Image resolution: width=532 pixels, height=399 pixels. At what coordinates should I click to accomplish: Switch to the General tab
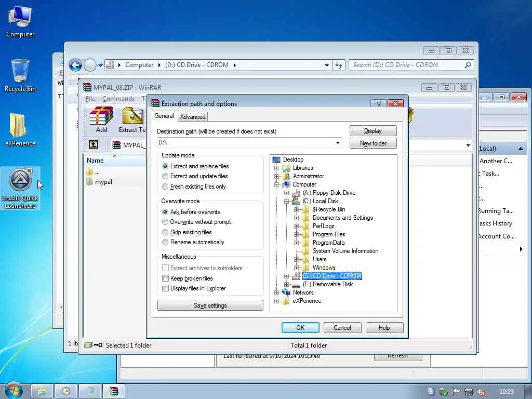pos(164,116)
